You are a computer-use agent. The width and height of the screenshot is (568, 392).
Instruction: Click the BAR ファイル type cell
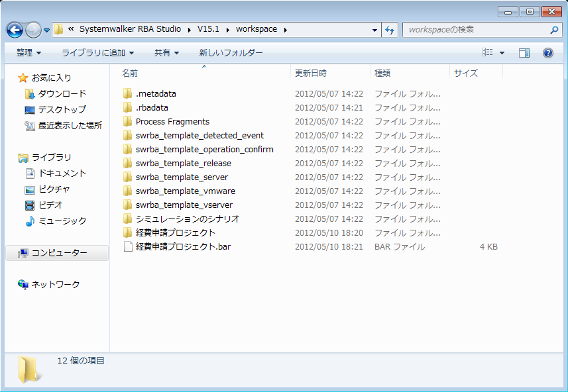(400, 246)
